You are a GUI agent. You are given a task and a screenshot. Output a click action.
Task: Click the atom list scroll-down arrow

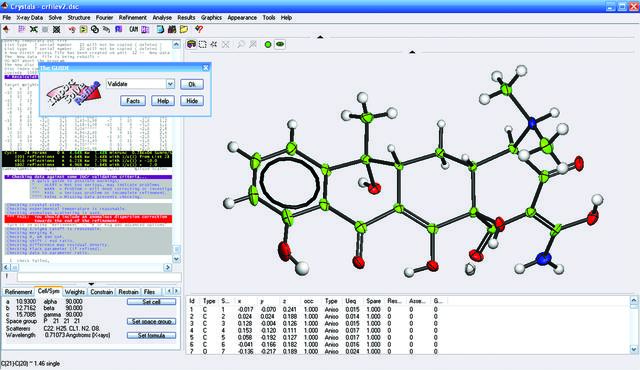[x=633, y=349]
